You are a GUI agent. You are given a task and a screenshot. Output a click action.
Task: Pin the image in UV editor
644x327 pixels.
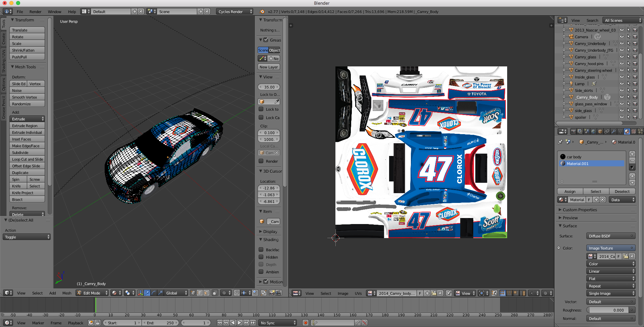(x=448, y=293)
